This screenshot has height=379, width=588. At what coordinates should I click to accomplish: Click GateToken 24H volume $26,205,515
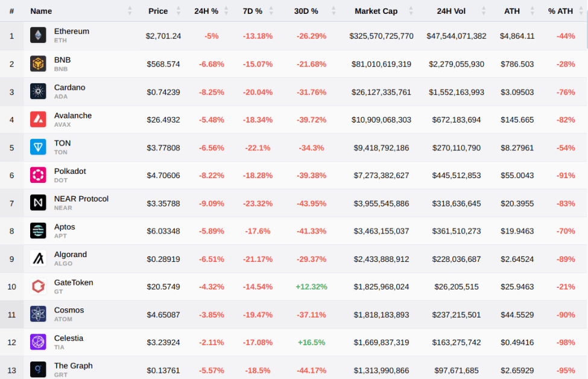click(x=457, y=287)
